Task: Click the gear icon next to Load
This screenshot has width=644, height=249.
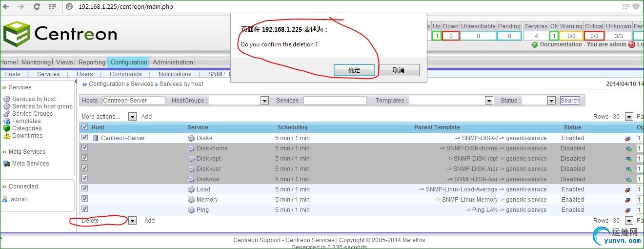Action: click(x=191, y=189)
